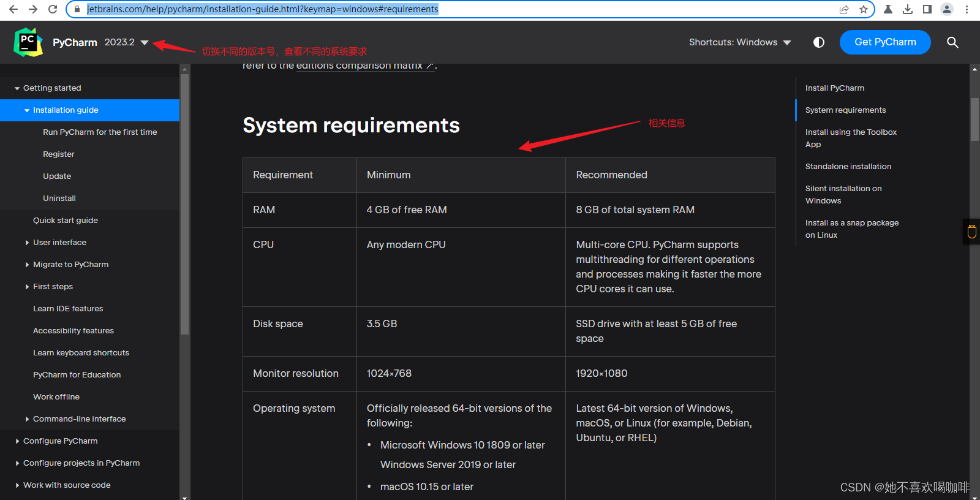Open the browser downloads icon
Image resolution: width=980 pixels, height=500 pixels.
pyautogui.click(x=908, y=9)
